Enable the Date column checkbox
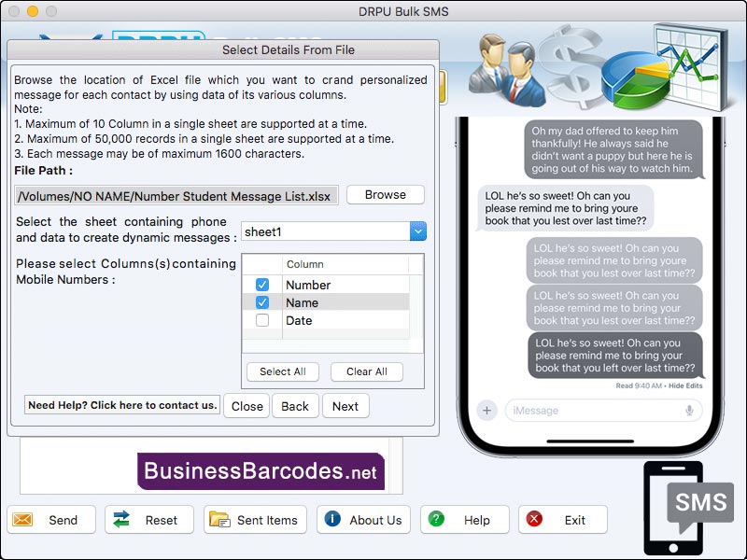747x560 pixels. tap(263, 320)
